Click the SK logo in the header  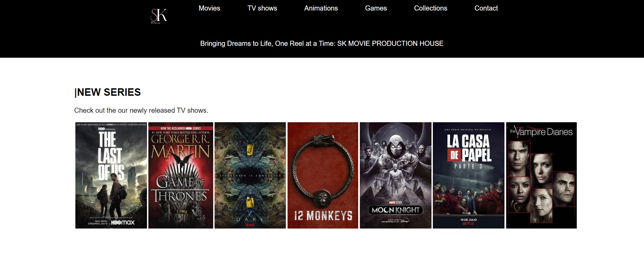(159, 16)
